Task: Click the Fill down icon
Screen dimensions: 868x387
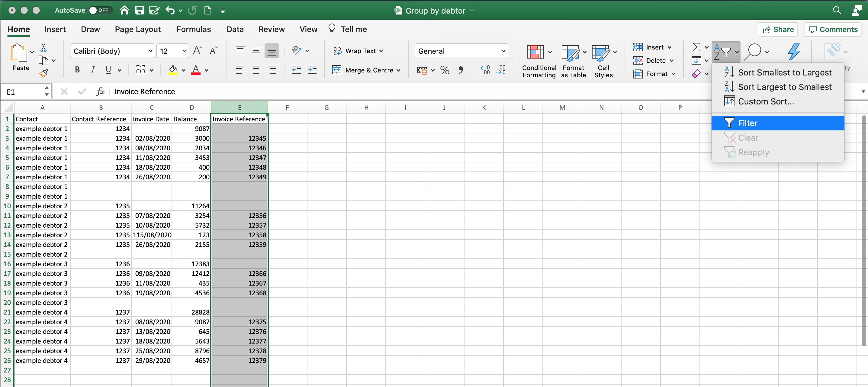Action: coord(696,61)
